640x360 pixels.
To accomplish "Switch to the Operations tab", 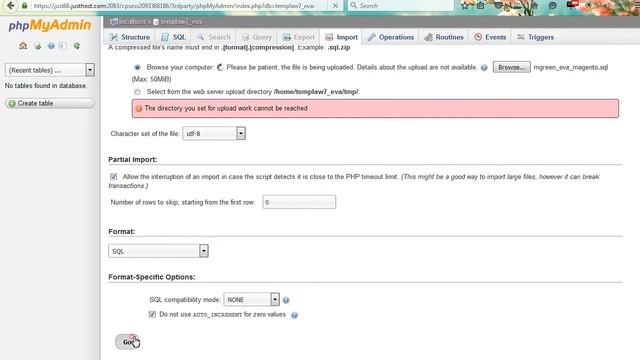I will [x=391, y=37].
